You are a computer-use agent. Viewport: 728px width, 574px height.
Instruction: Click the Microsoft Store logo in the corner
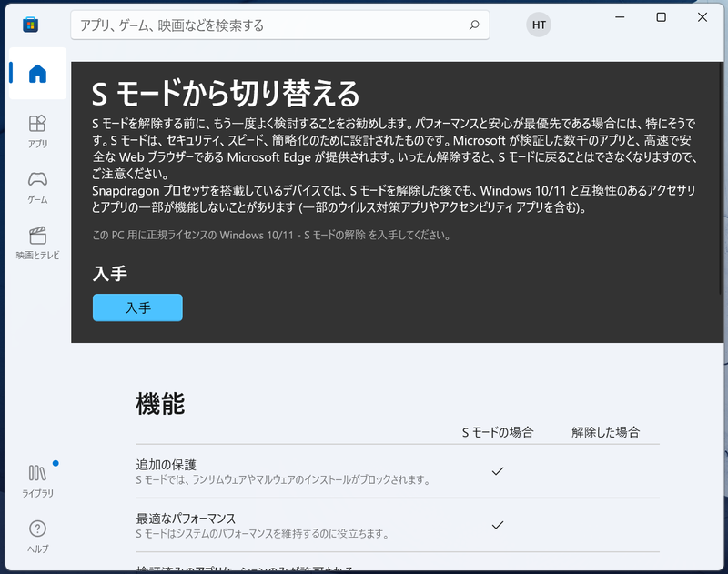point(32,25)
